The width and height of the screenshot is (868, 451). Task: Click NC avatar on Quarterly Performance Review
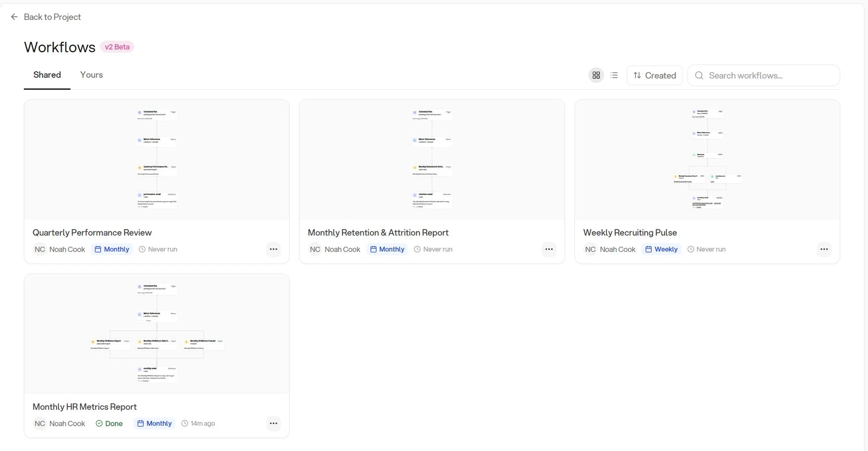[40, 249]
